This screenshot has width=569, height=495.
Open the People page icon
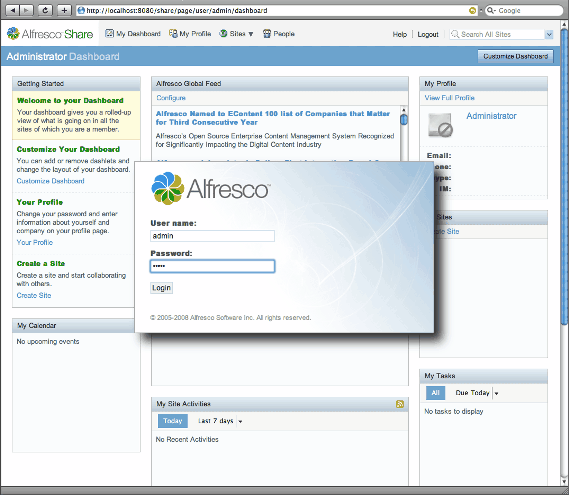(x=267, y=34)
